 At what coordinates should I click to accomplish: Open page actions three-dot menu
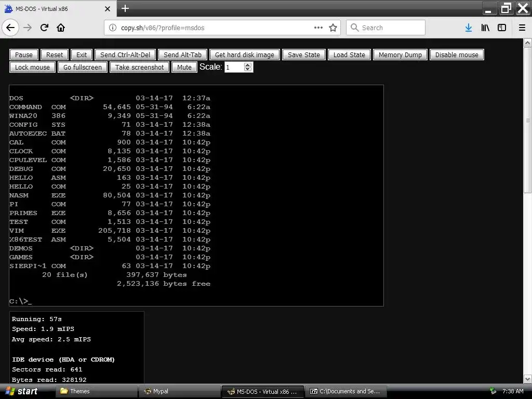(x=318, y=28)
